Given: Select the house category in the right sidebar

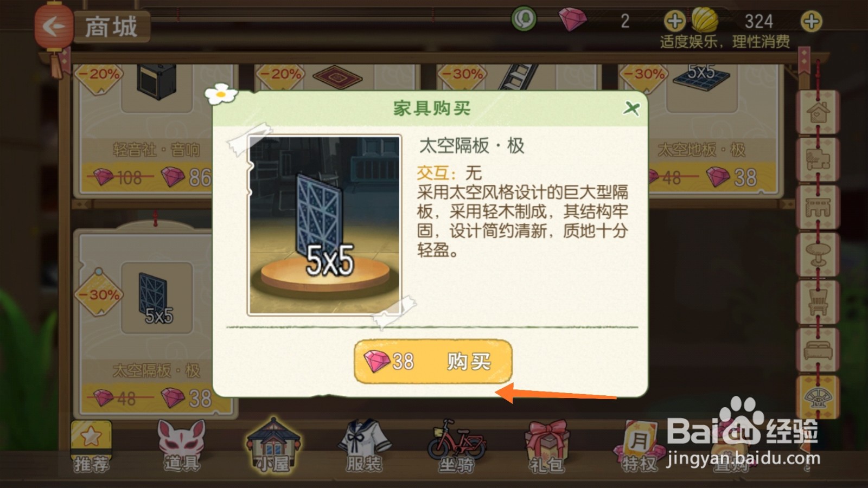Looking at the screenshot, I should 818,112.
